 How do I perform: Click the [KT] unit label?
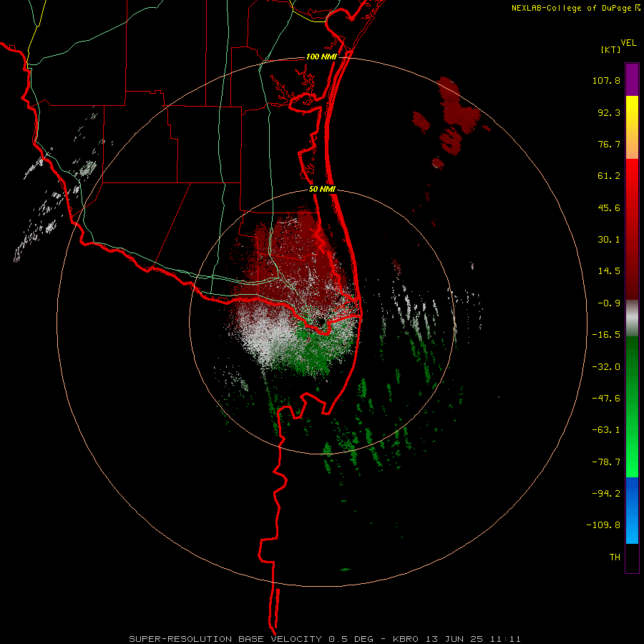point(611,49)
